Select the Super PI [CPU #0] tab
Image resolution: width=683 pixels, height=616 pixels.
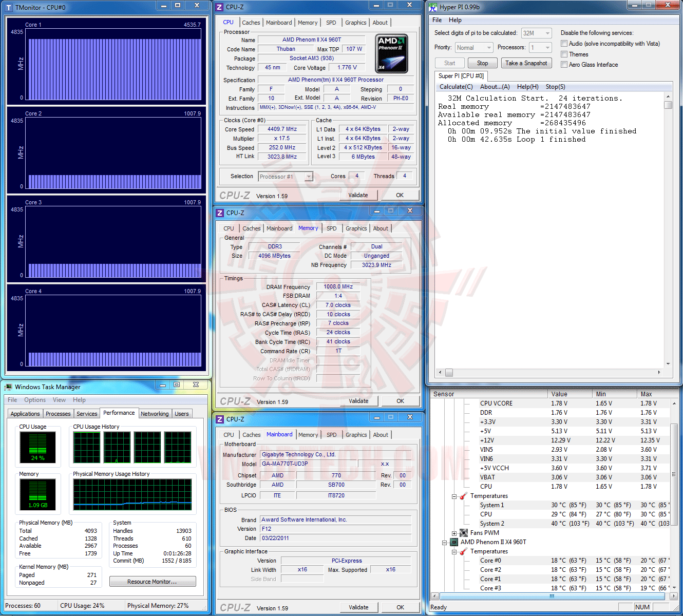(461, 76)
